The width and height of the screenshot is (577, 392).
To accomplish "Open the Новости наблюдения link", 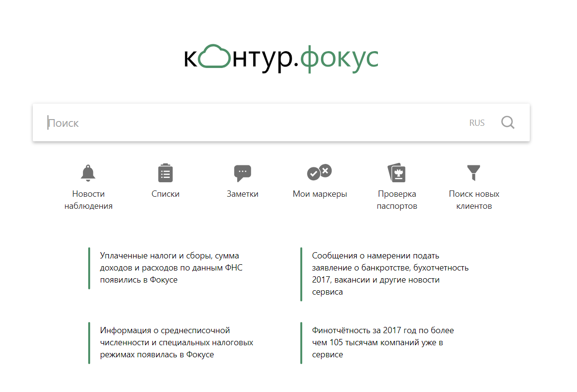I will (x=88, y=200).
